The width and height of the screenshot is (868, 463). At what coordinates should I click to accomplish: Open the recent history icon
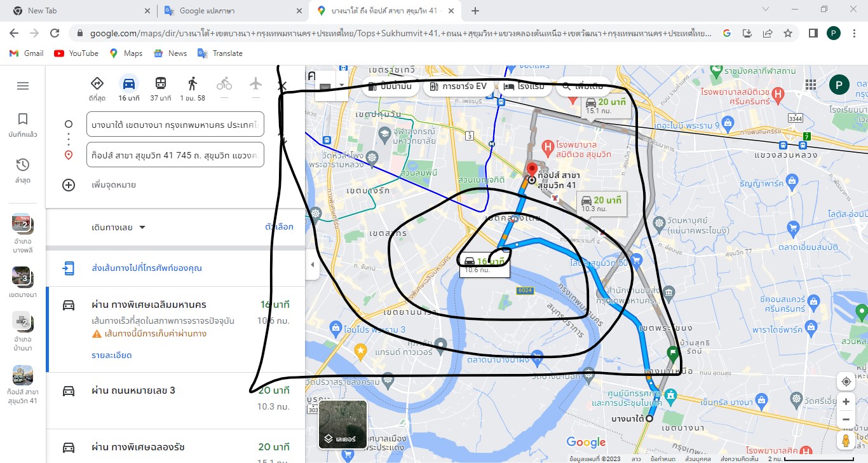click(x=23, y=165)
